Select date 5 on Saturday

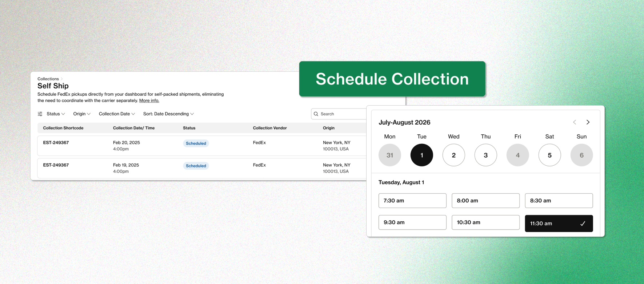point(549,155)
